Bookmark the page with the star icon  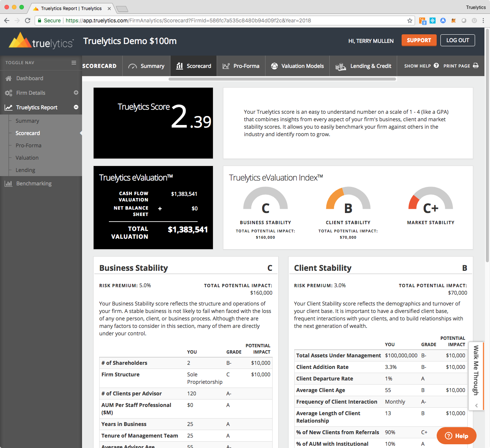click(x=410, y=21)
